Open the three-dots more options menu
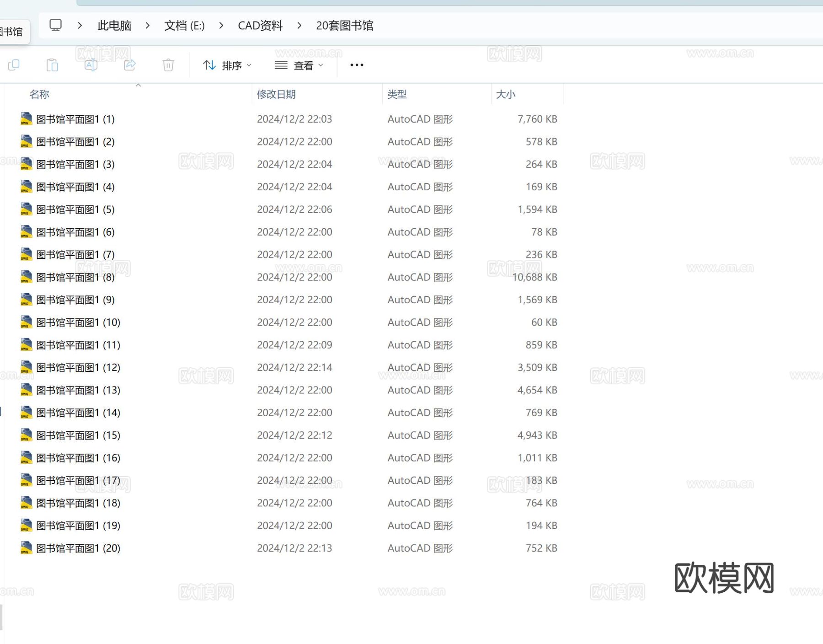823x644 pixels. tap(357, 65)
